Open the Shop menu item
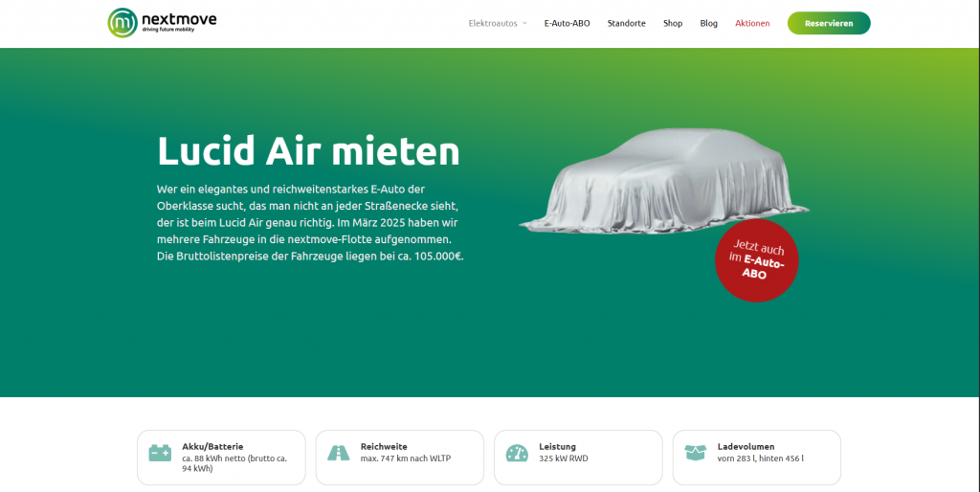This screenshot has height=492, width=980. (x=673, y=23)
